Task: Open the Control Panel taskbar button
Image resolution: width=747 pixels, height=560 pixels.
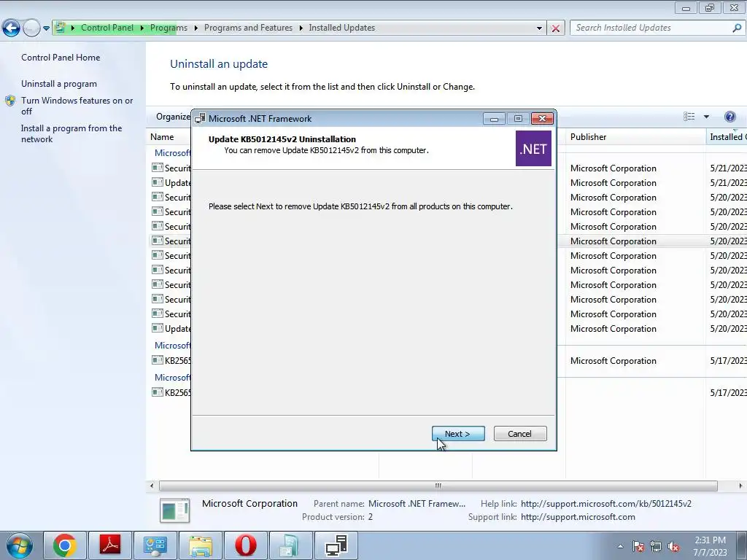Action: click(155, 545)
